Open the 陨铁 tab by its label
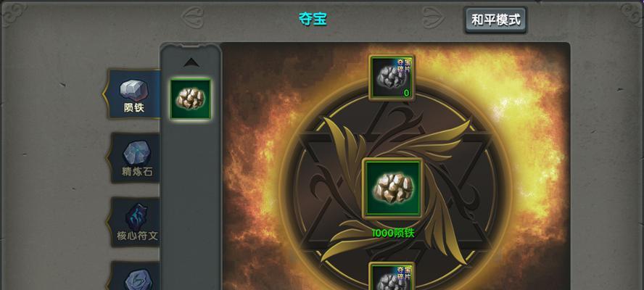The height and width of the screenshot is (290, 644). pyautogui.click(x=134, y=107)
